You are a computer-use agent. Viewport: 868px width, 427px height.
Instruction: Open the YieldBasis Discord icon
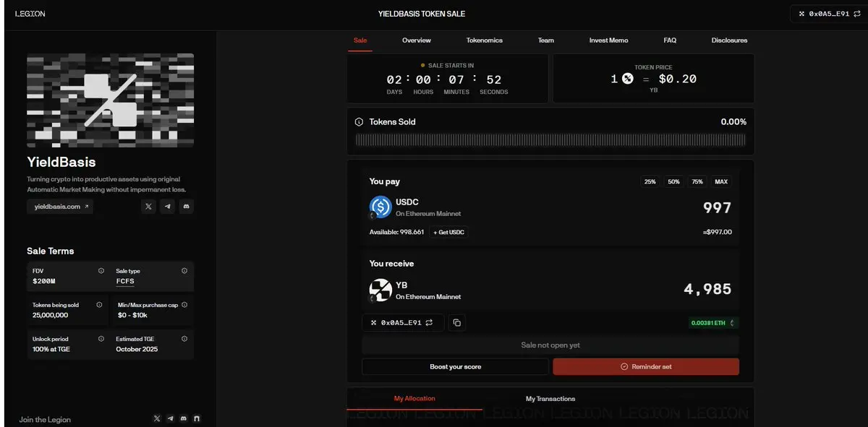[x=187, y=207]
